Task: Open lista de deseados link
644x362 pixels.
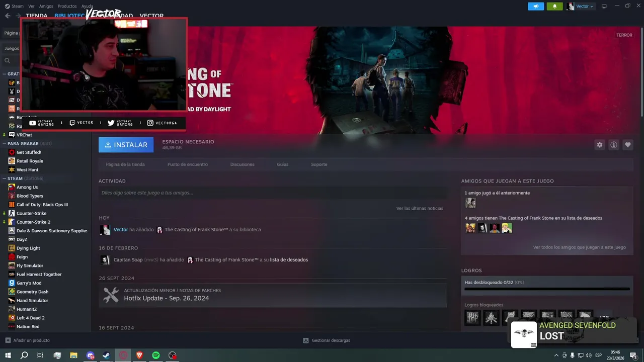Action: [x=289, y=260]
